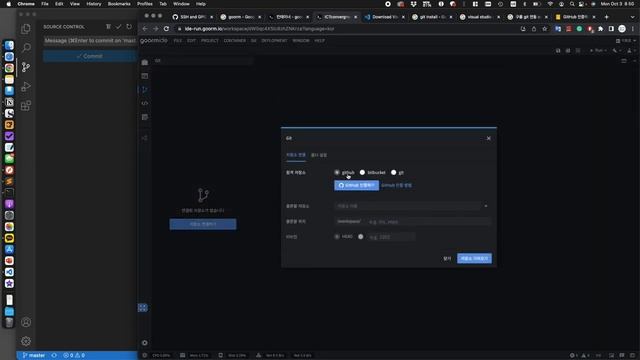Click the blue confirm button in Git dialog
Screen dimensions: 640x360
pos(474,258)
